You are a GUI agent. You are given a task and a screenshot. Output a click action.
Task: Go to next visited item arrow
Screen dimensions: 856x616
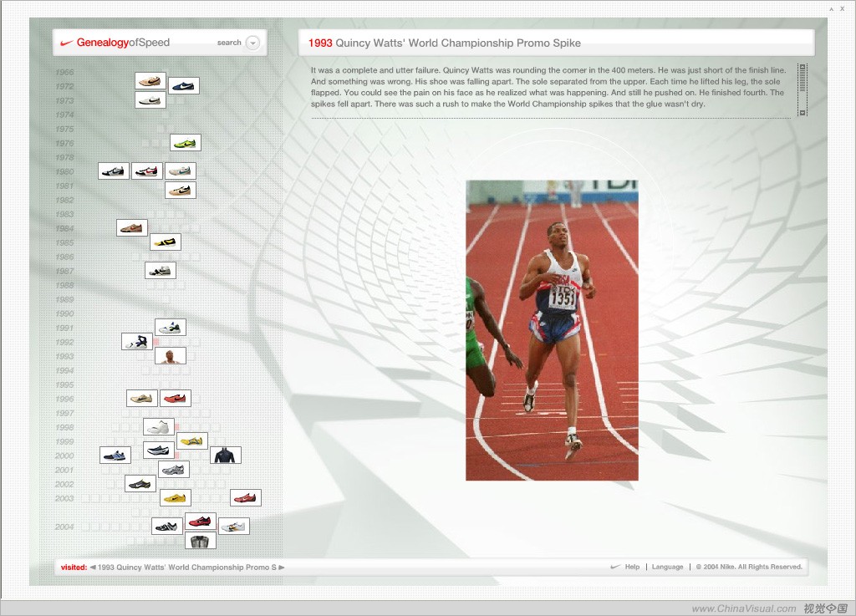(x=282, y=568)
